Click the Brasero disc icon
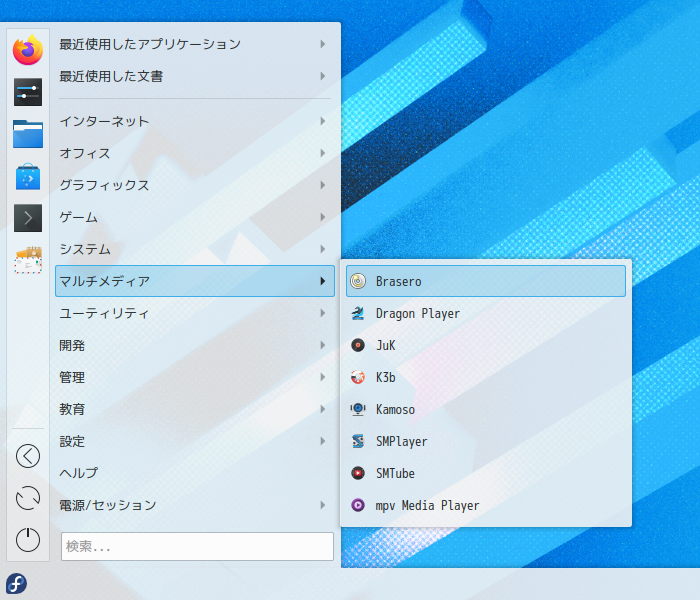Viewport: 700px width, 600px height. [358, 281]
